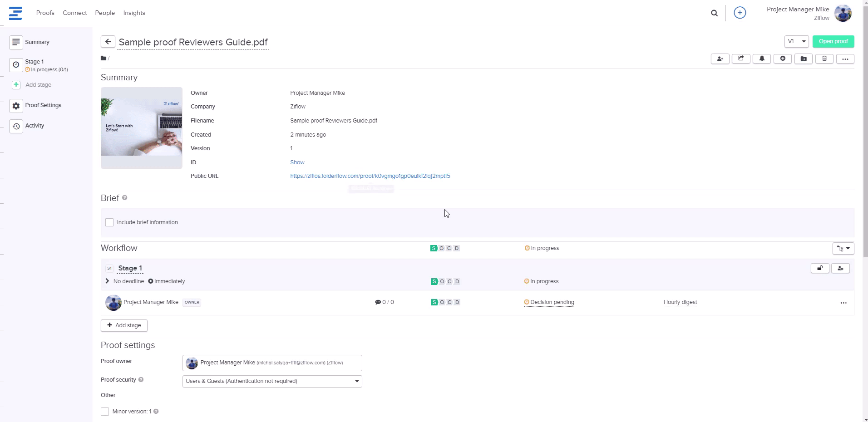Click the move to folder icon
This screenshot has height=422, width=868.
804,59
